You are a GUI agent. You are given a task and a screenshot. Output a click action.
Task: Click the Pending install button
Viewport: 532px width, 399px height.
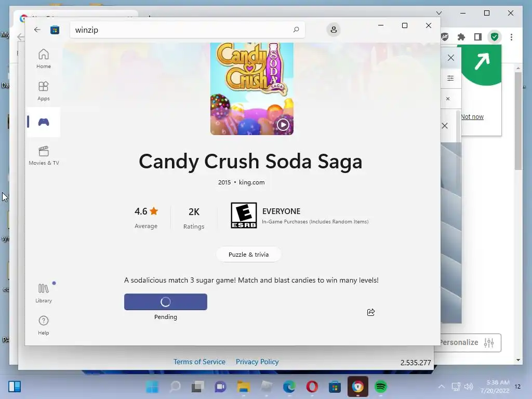166,302
